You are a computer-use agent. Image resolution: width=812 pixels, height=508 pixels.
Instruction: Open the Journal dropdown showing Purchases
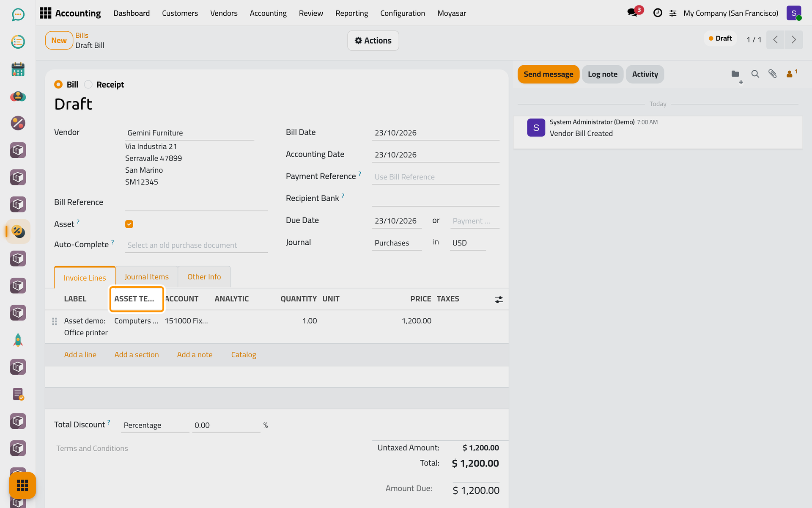point(397,243)
